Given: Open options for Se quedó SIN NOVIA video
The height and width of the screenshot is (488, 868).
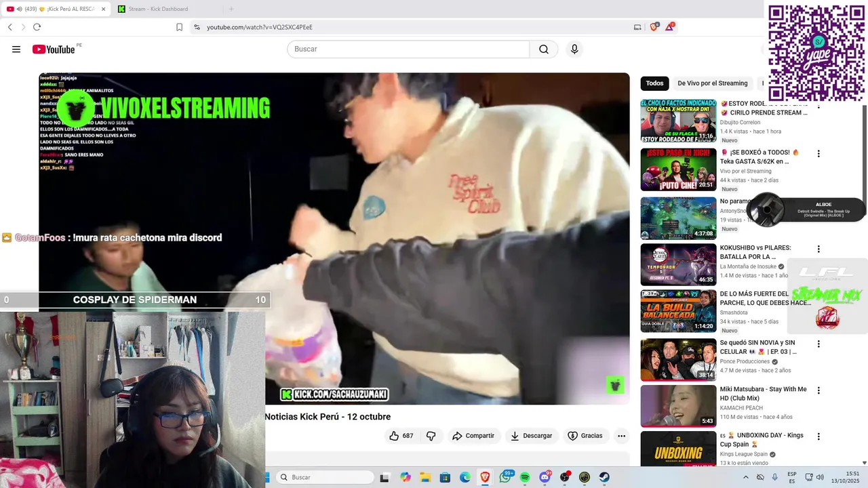Looking at the screenshot, I should tap(818, 344).
